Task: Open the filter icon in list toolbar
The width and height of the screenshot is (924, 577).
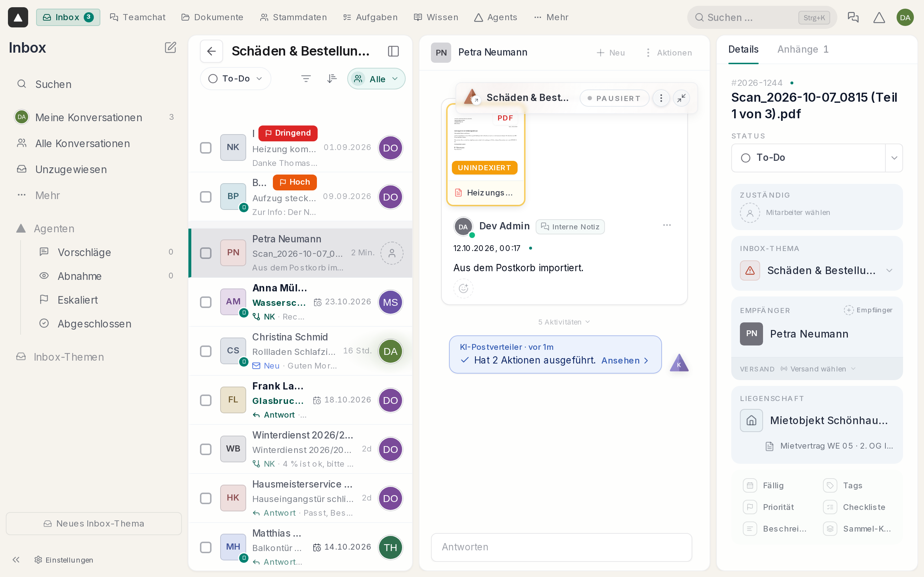Action: click(x=306, y=79)
